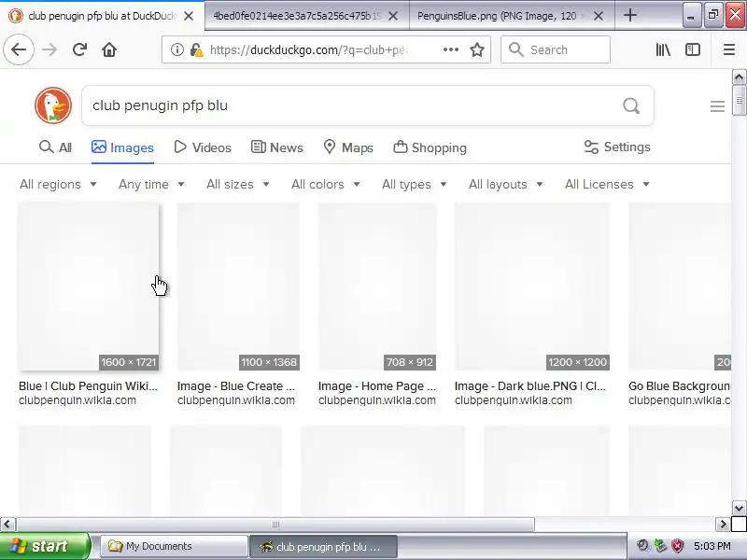Open the 1200 × 1200 Dark blue thumbnail
This screenshot has width=747, height=560.
(x=531, y=287)
